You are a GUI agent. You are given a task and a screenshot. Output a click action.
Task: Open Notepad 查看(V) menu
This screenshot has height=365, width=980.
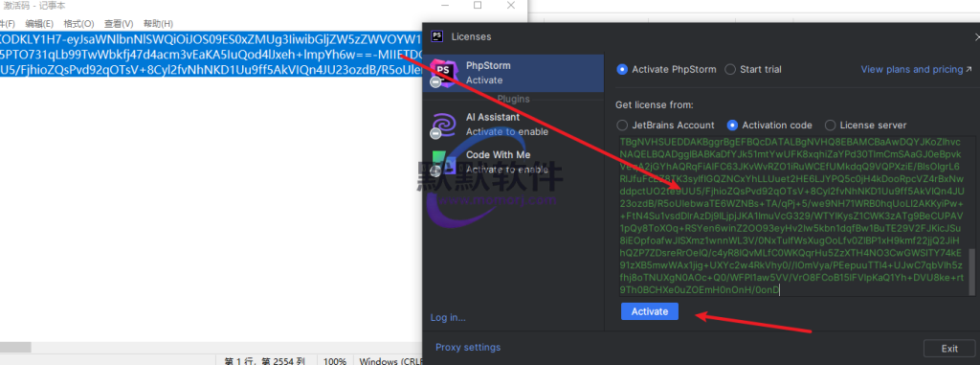coord(119,24)
